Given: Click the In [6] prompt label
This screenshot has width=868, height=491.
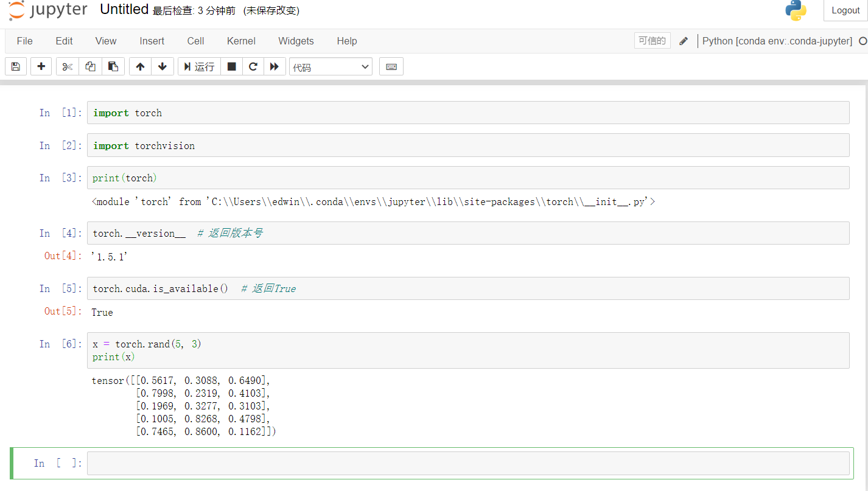Looking at the screenshot, I should tap(60, 344).
